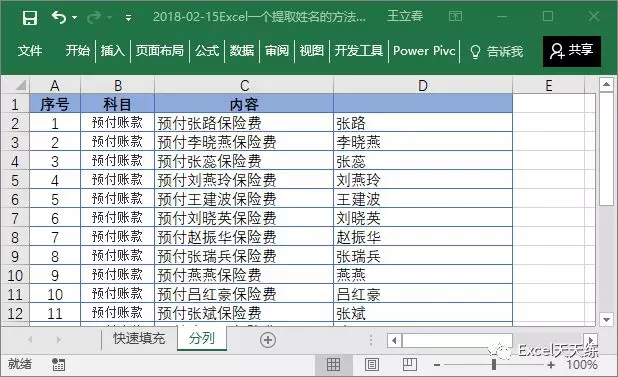This screenshot has height=377, width=618.
Task: Select column E header
Action: pyautogui.click(x=549, y=85)
